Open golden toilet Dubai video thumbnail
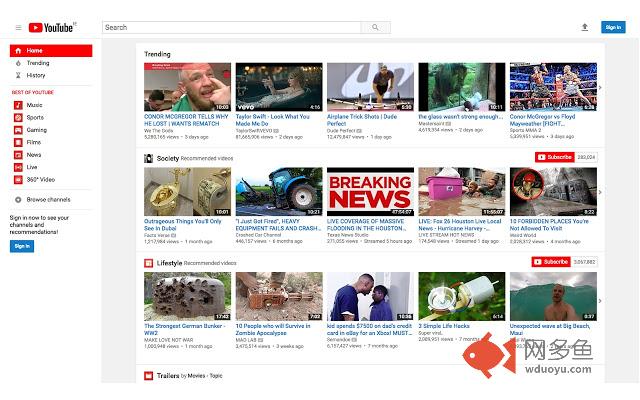The image size is (640, 400). (x=187, y=191)
